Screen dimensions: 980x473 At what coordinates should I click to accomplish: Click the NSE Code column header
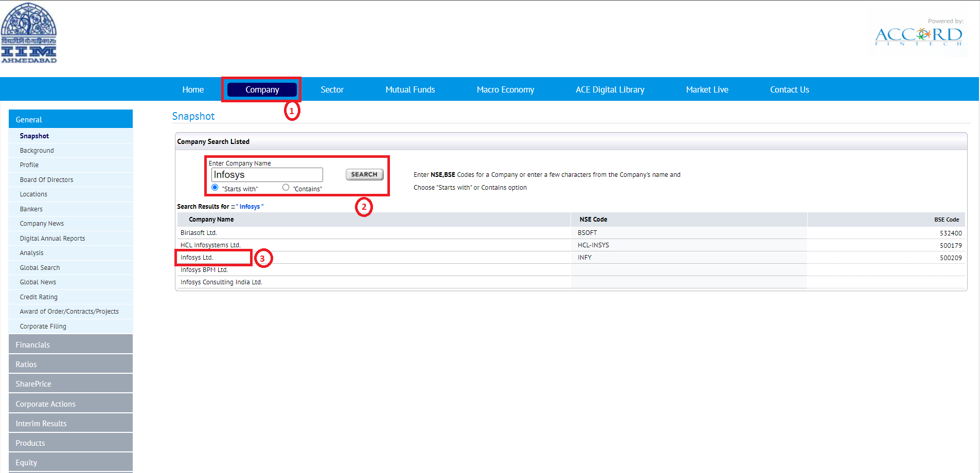(x=593, y=220)
